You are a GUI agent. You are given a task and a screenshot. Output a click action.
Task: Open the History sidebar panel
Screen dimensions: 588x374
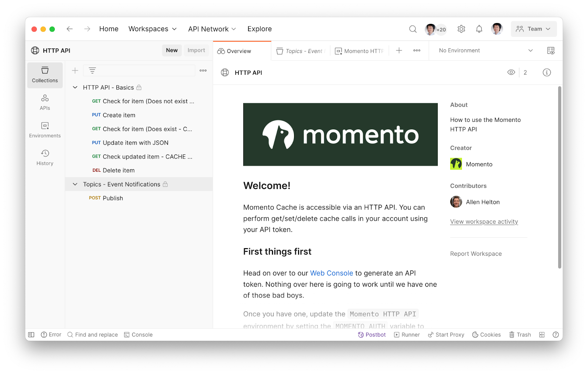(x=45, y=157)
